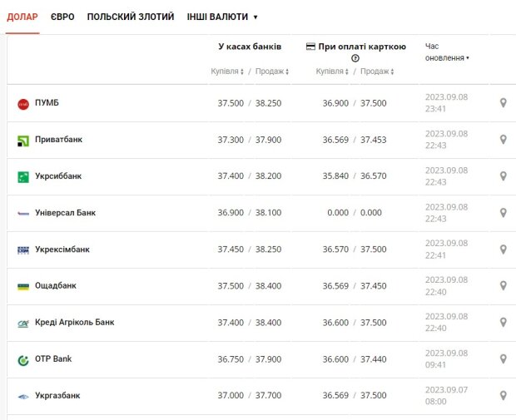Screen dimensions: 516x420
Task: Click the Укрсиббанк green logo
Action: [23, 177]
